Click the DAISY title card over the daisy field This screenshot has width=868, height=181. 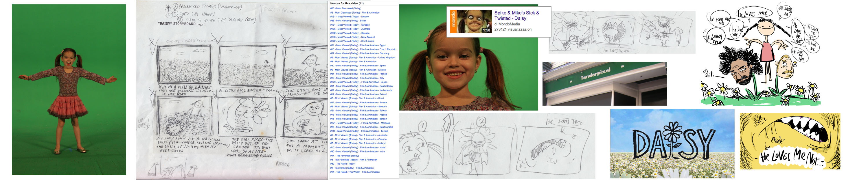coord(672,144)
